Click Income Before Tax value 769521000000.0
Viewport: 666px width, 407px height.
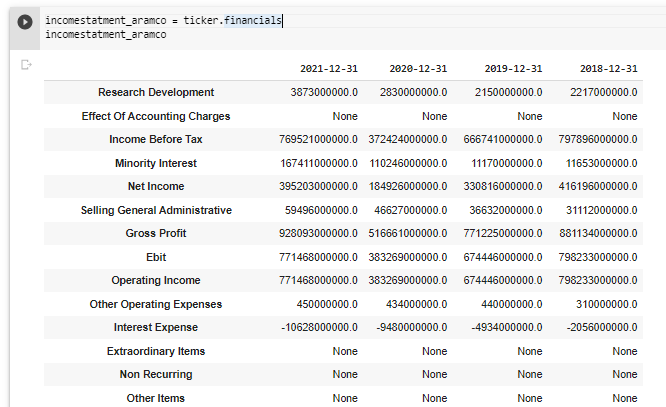[318, 139]
